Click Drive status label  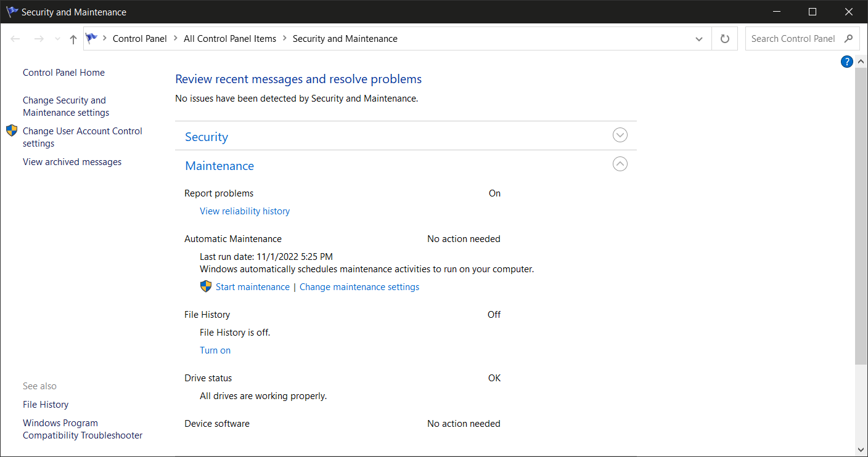click(x=208, y=378)
